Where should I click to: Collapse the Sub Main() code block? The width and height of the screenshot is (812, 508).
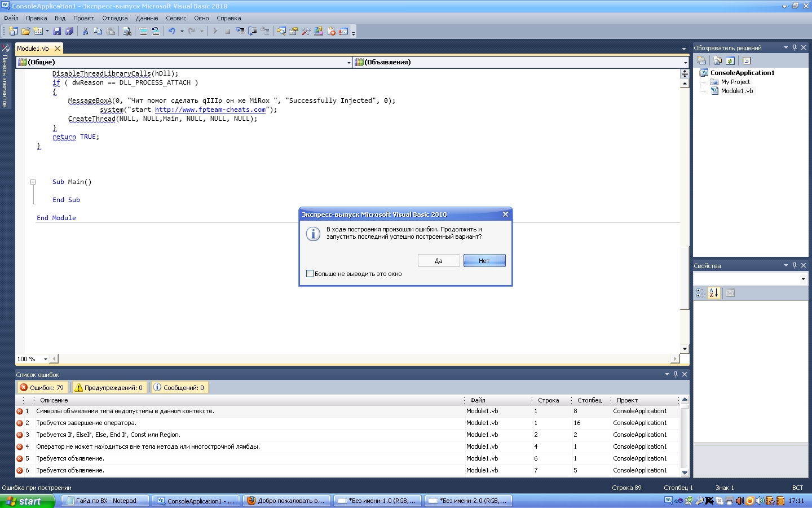(33, 182)
